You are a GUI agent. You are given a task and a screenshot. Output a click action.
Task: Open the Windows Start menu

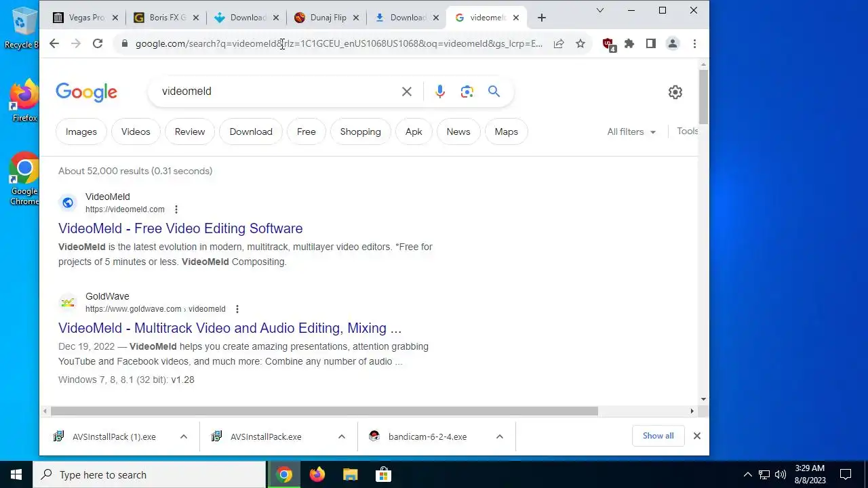pyautogui.click(x=16, y=474)
